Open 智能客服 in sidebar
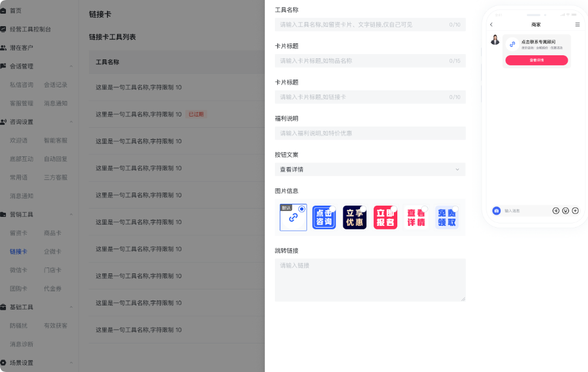Screen dimensions: 588x372 (55, 140)
